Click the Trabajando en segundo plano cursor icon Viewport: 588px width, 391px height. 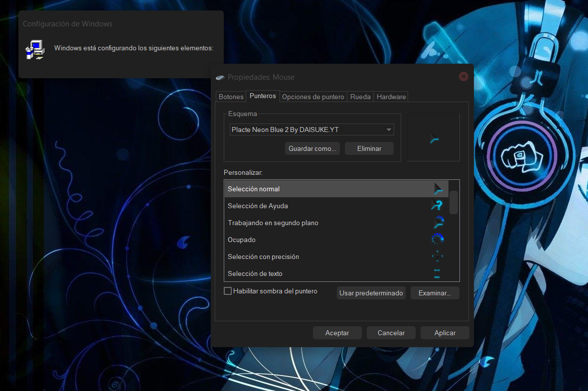pyautogui.click(x=437, y=222)
